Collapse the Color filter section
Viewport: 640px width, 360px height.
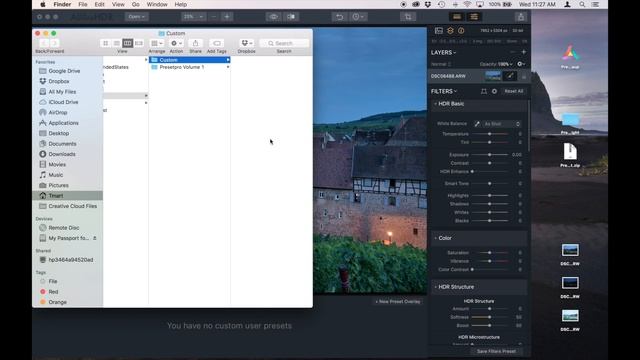(436, 238)
